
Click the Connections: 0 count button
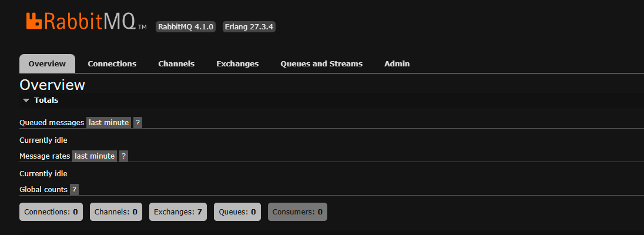pyautogui.click(x=51, y=212)
